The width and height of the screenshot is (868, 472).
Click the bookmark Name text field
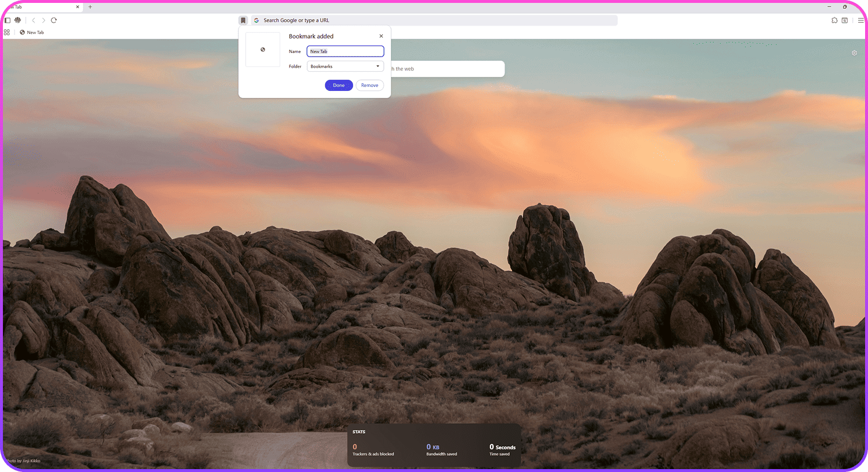click(x=345, y=51)
